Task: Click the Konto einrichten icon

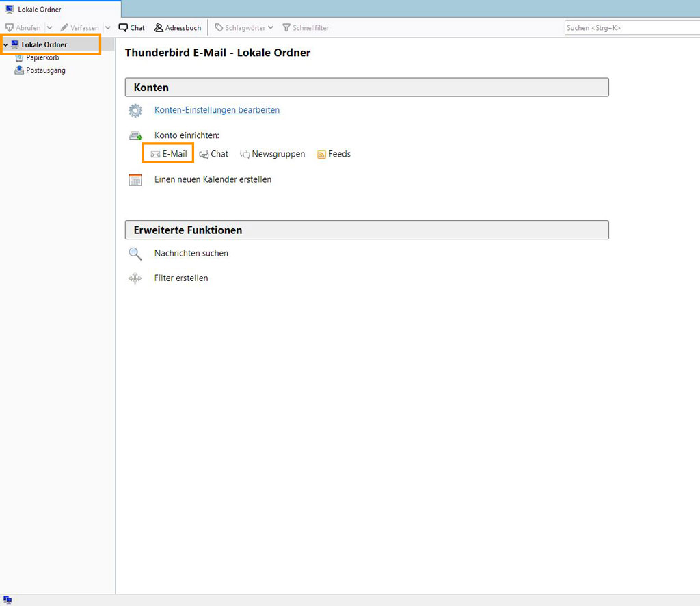Action: [x=136, y=135]
